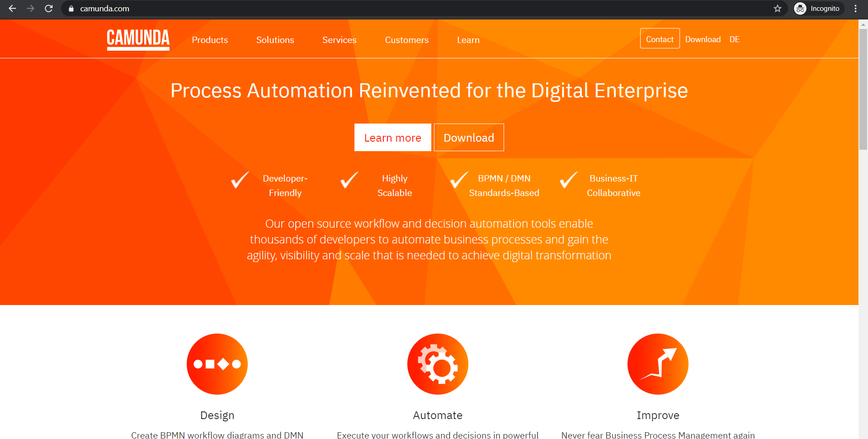The height and width of the screenshot is (439, 868).
Task: Bookmark this page with the star icon
Action: pos(778,9)
